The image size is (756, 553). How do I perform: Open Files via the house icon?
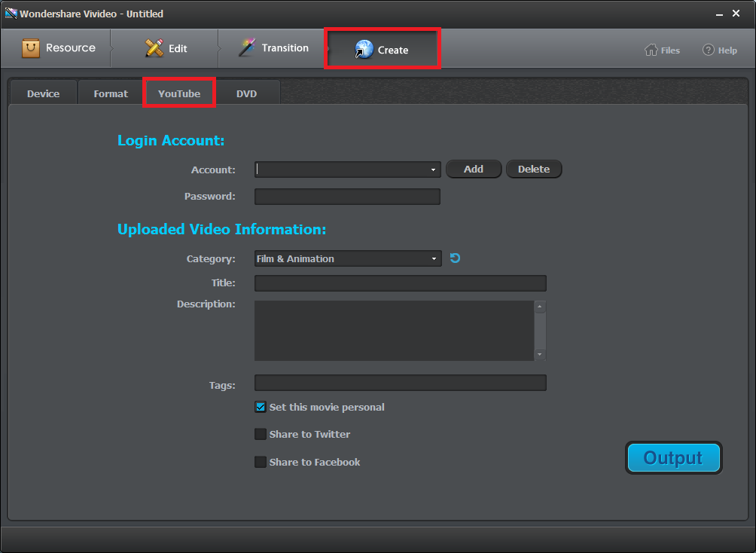point(651,50)
